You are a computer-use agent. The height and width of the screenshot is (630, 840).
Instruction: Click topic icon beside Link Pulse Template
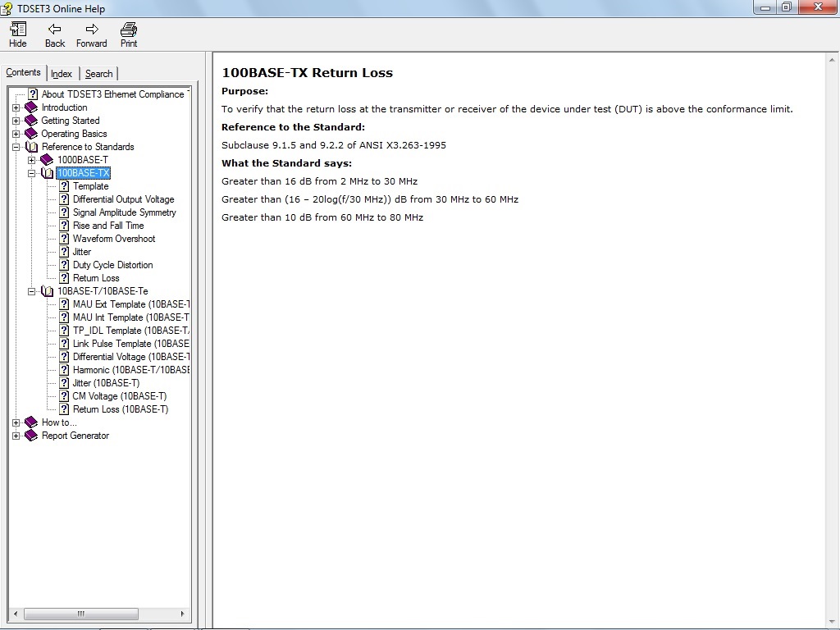64,344
